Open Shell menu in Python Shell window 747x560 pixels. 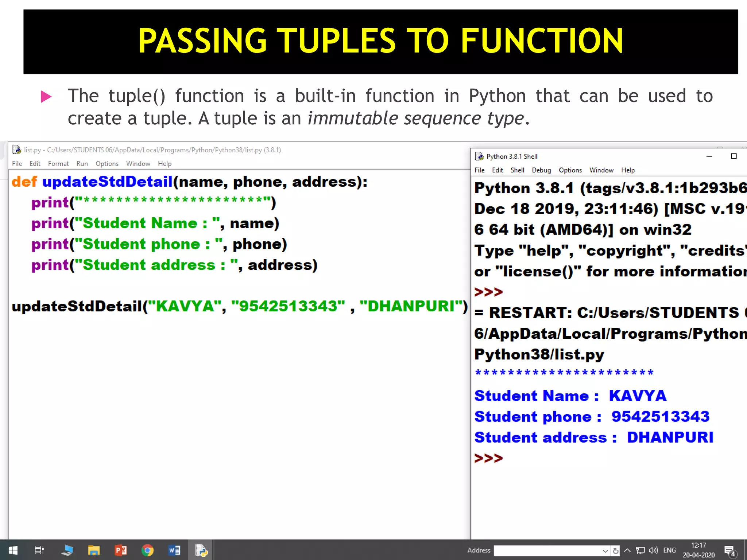click(517, 170)
